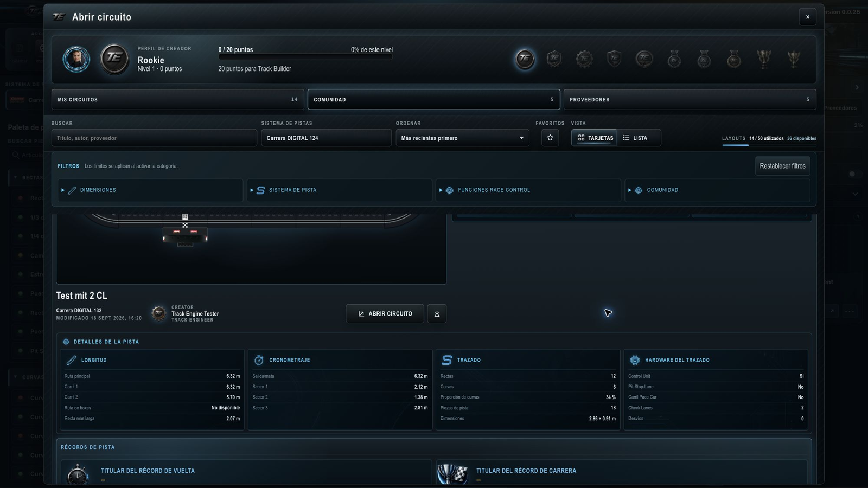Click the last trophy badge in achievements row

794,59
